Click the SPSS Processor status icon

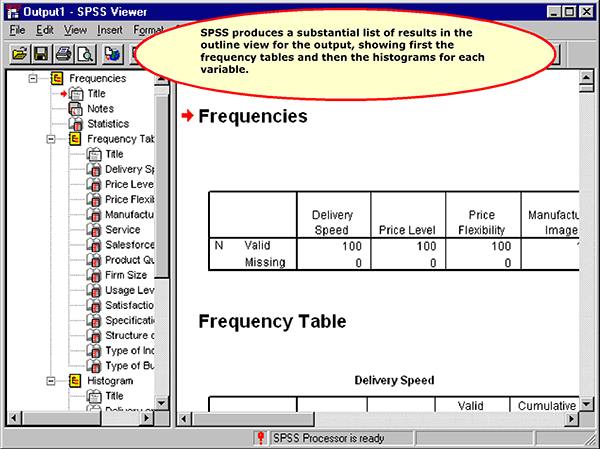[261, 438]
